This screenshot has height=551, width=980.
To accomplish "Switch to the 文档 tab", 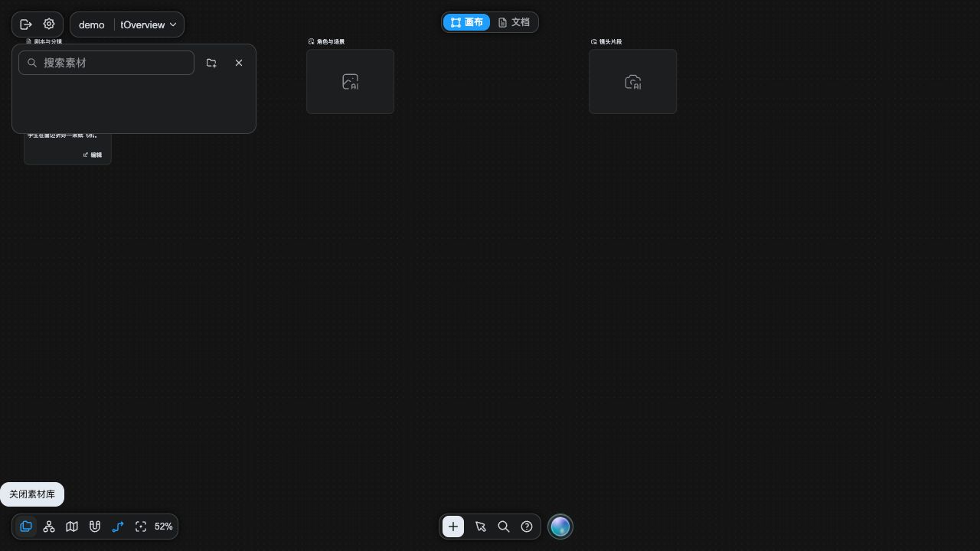I will coord(514,22).
